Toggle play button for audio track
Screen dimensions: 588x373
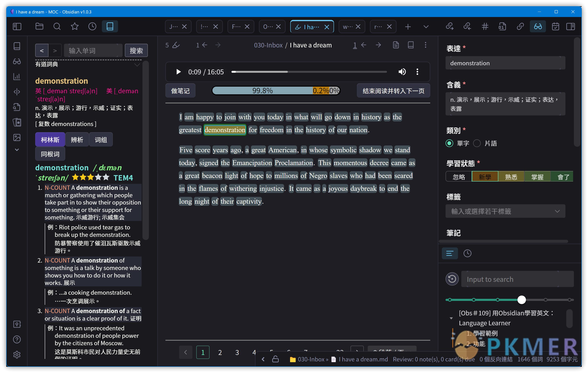(x=178, y=72)
